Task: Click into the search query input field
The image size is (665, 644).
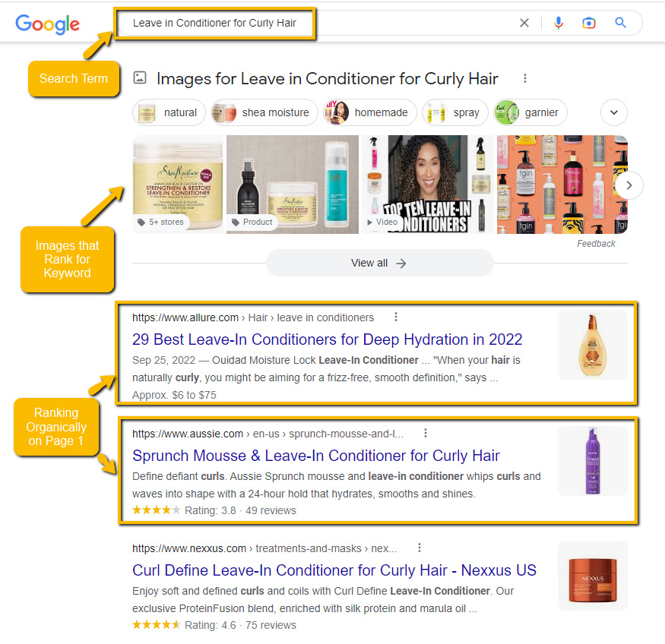Action: [314, 23]
